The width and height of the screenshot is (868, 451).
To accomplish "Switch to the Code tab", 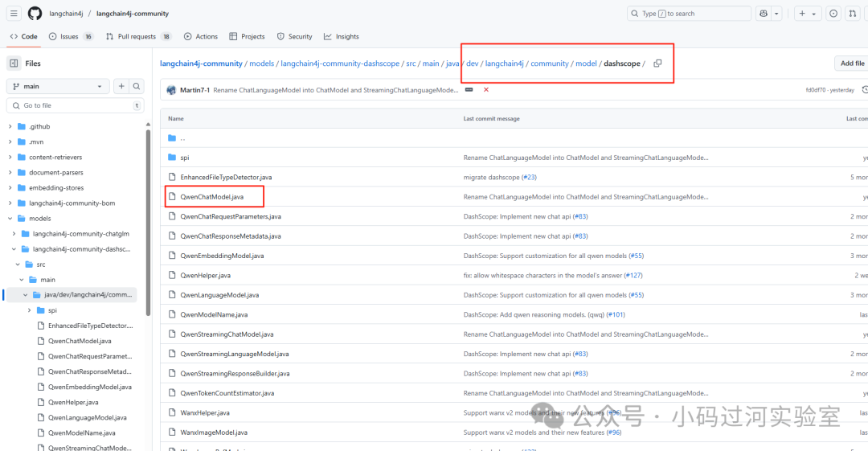I will 24,36.
